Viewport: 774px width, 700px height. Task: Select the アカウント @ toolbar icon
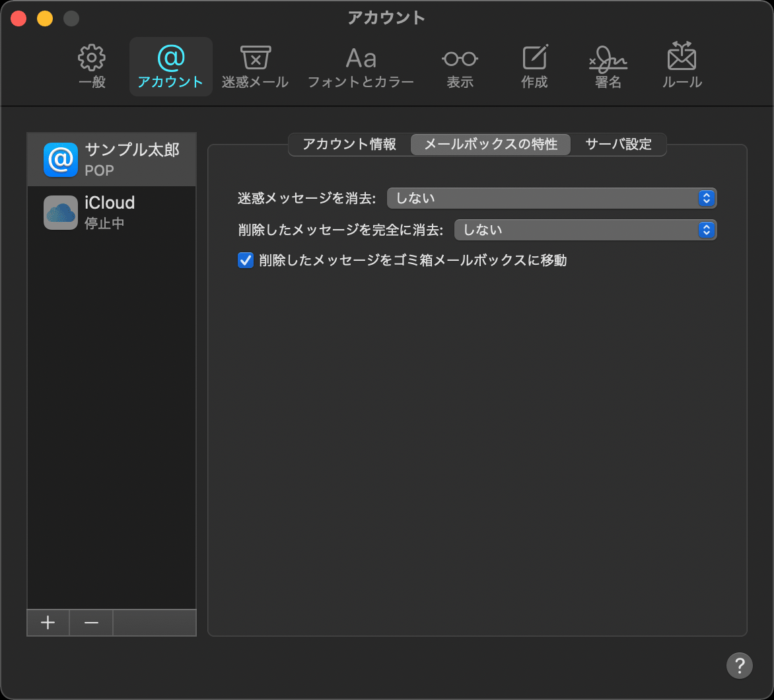tap(170, 59)
